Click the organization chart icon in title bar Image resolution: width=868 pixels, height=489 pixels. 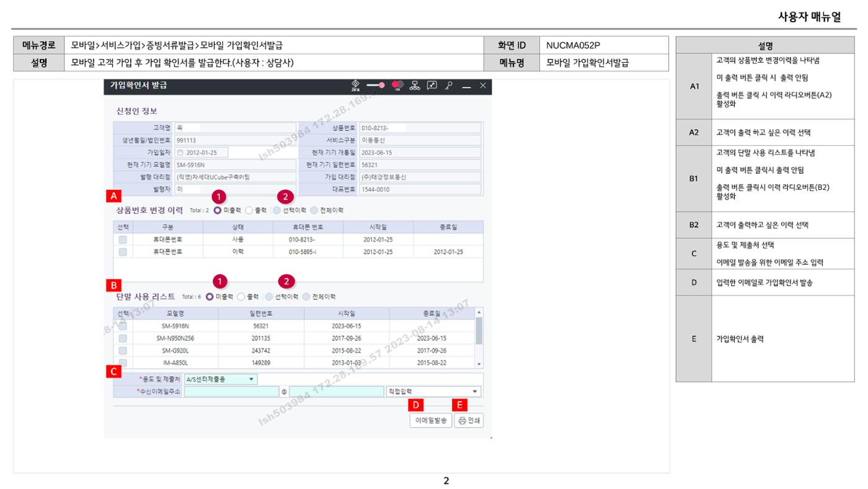pyautogui.click(x=415, y=86)
